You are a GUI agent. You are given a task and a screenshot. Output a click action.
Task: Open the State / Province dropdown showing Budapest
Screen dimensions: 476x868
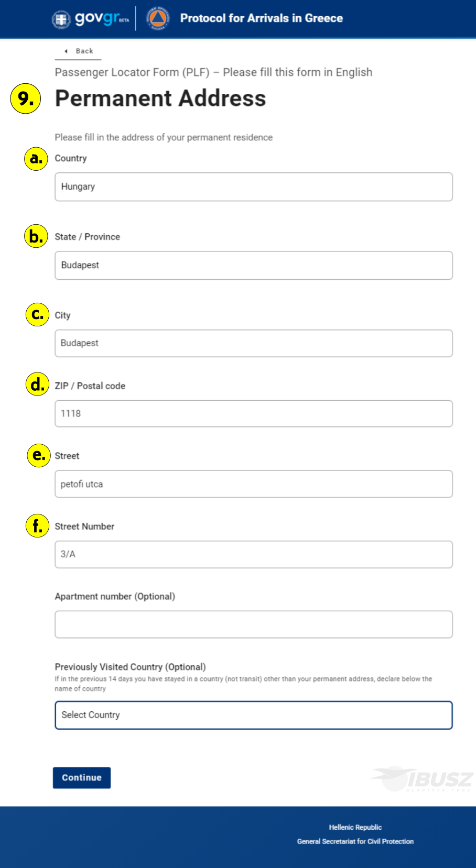pyautogui.click(x=254, y=266)
